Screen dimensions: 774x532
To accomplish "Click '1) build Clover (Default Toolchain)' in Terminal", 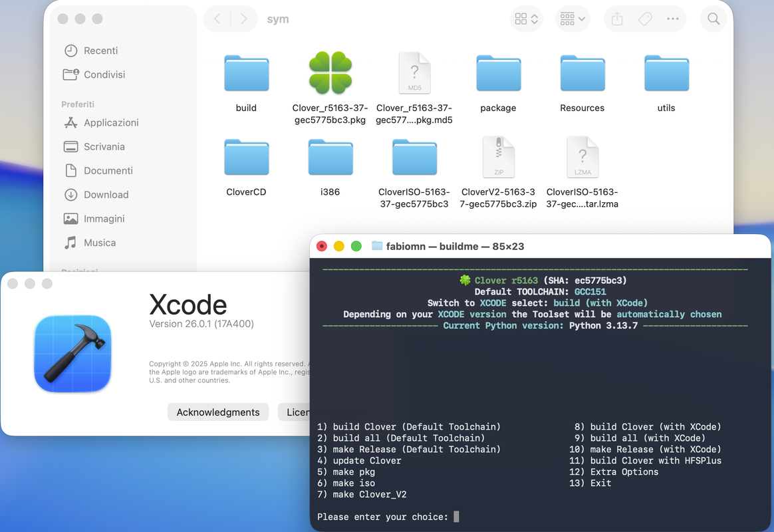I will click(x=409, y=426).
